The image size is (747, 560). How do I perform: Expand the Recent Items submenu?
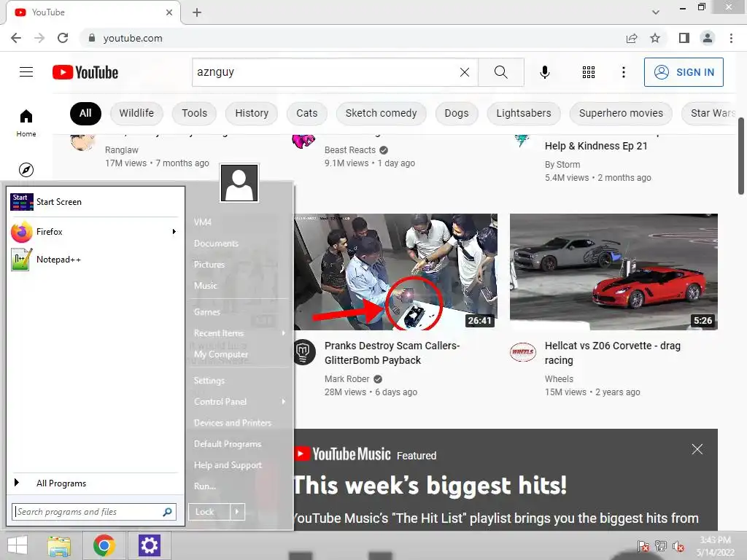pos(284,332)
